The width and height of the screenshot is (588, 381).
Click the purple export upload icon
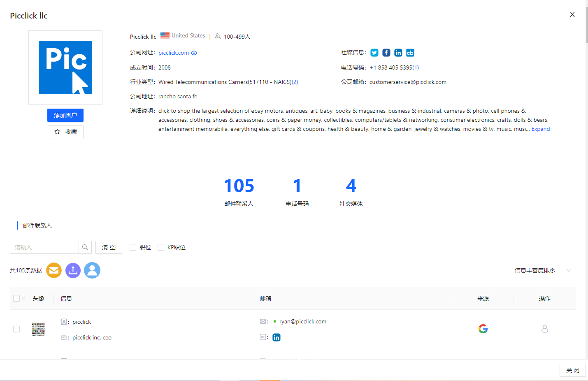[73, 270]
